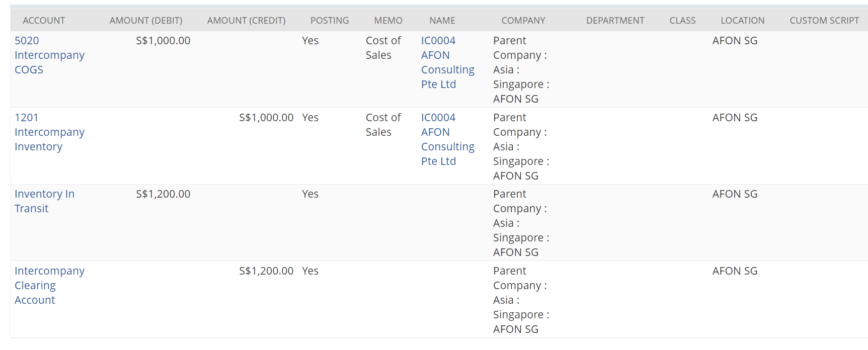Click the company cell in the Intercompany Inventory row
This screenshot has height=350, width=868.
[x=521, y=147]
